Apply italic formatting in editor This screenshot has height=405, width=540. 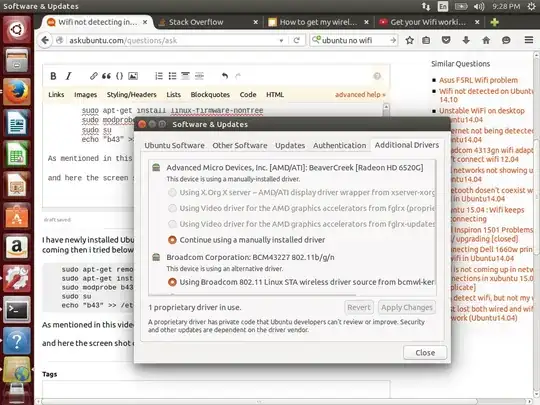tap(69, 76)
